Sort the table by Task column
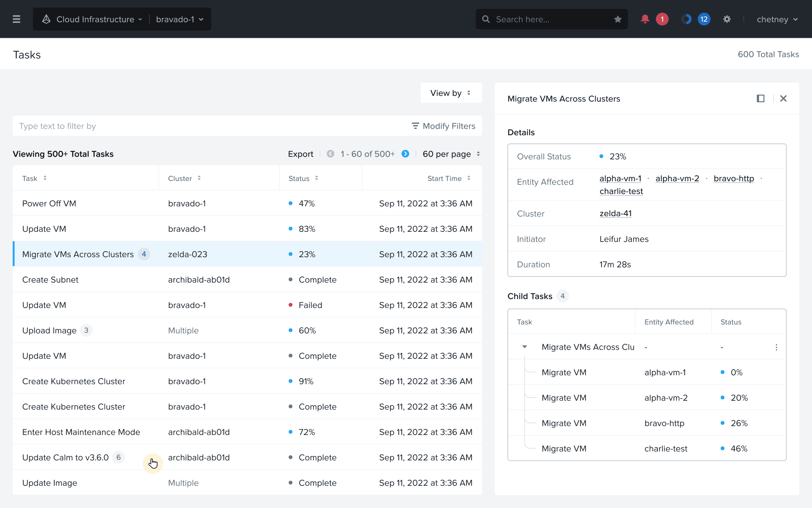Screen dimensions: 812x508 (x=45, y=178)
